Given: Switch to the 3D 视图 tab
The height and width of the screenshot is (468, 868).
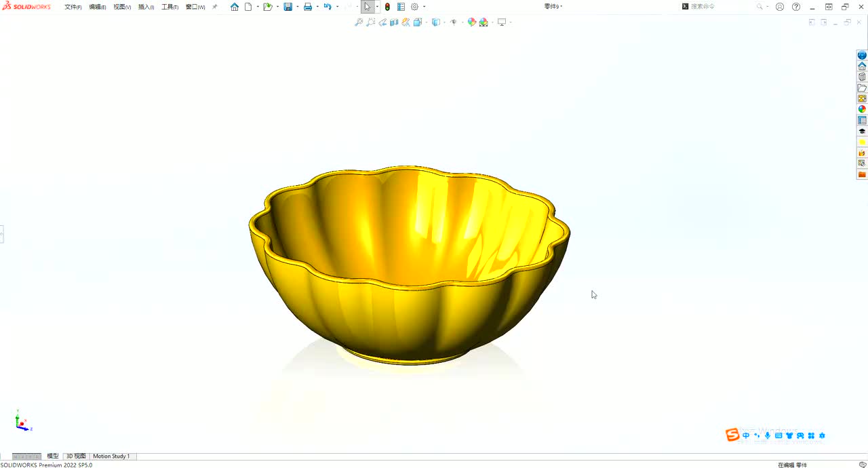Looking at the screenshot, I should point(76,456).
